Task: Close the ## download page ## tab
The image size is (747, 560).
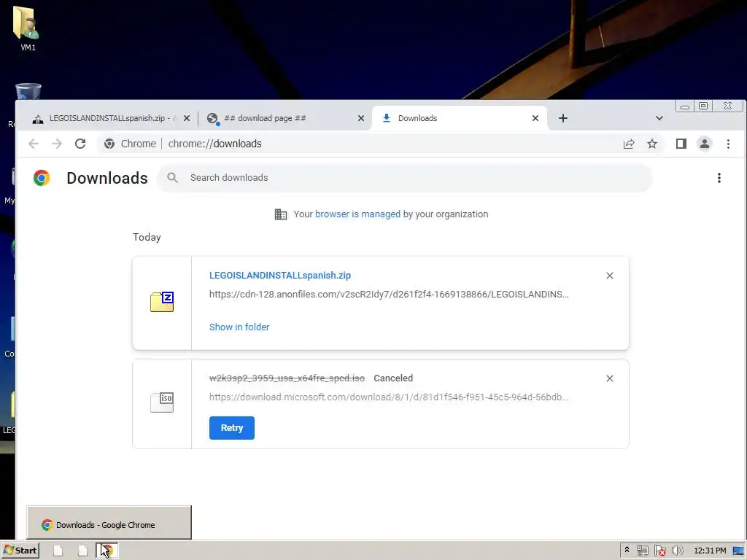Action: pos(361,118)
